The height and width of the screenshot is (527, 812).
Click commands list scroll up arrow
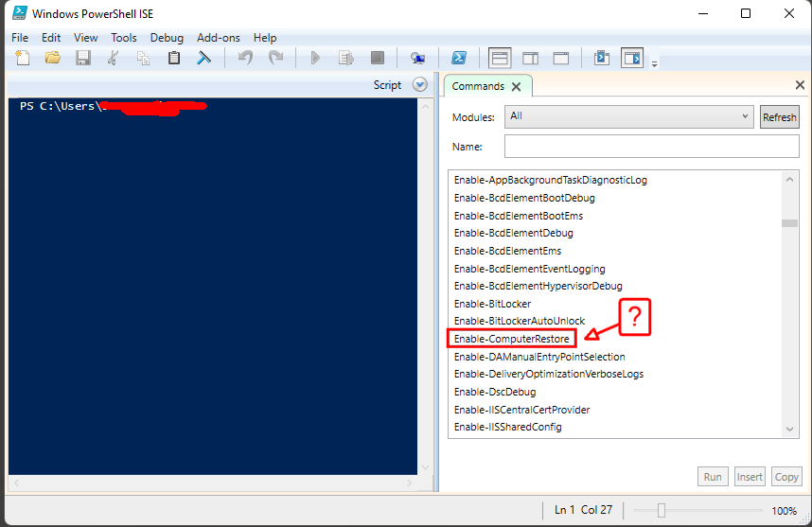tap(789, 180)
